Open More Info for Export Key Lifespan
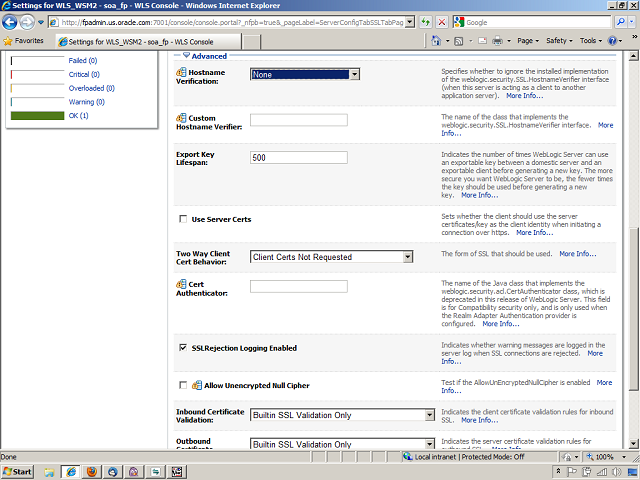Image resolution: width=640 pixels, height=480 pixels. 480,195
